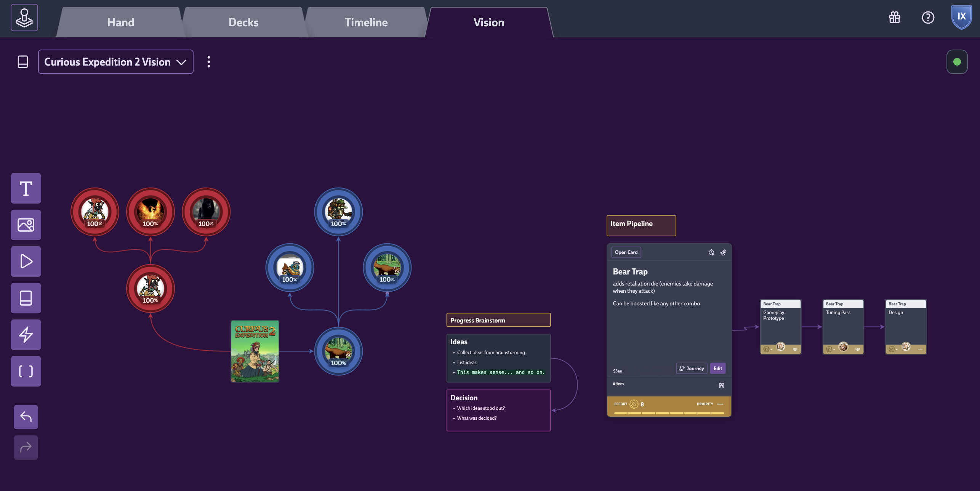Select the Image tool in left toolbar
This screenshot has width=980, height=491.
pos(26,225)
